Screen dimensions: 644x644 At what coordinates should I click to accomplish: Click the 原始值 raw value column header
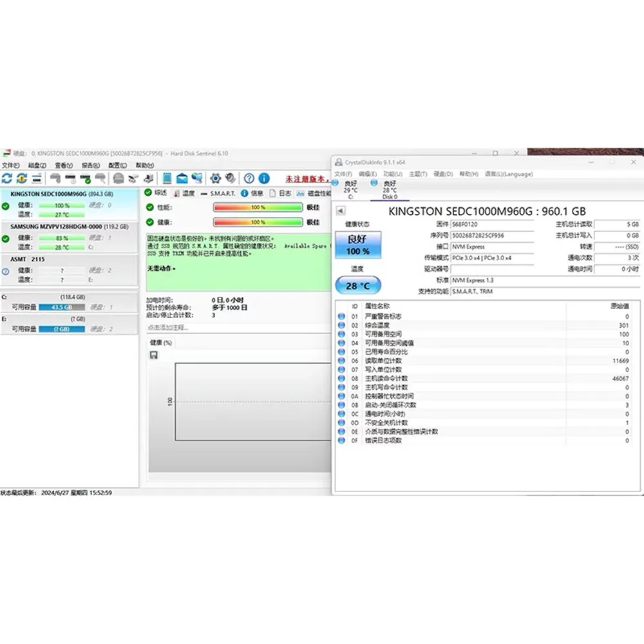[x=620, y=307]
